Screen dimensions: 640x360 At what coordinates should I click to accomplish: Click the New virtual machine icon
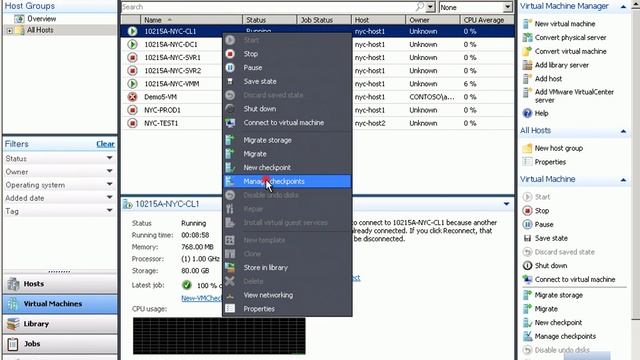click(527, 24)
